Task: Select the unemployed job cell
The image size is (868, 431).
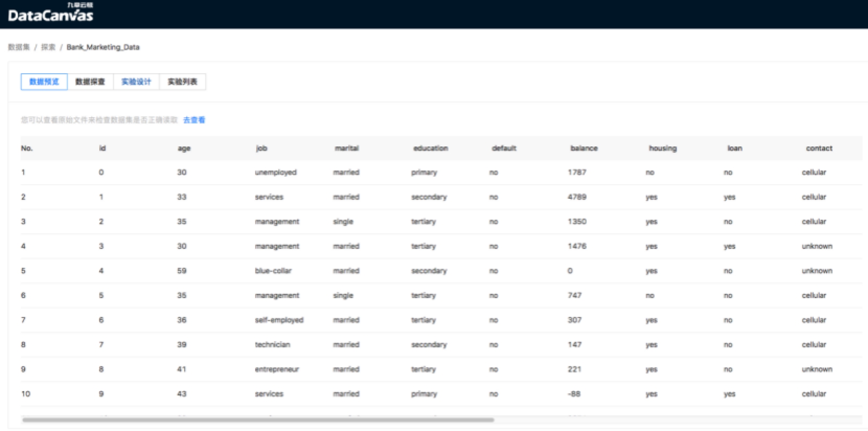Action: pos(276,173)
